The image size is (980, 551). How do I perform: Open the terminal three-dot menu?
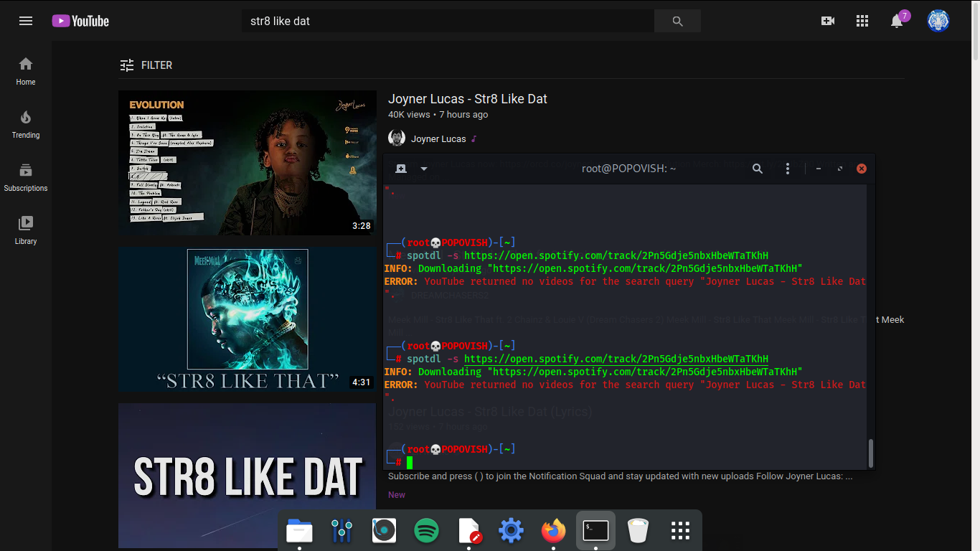click(788, 169)
